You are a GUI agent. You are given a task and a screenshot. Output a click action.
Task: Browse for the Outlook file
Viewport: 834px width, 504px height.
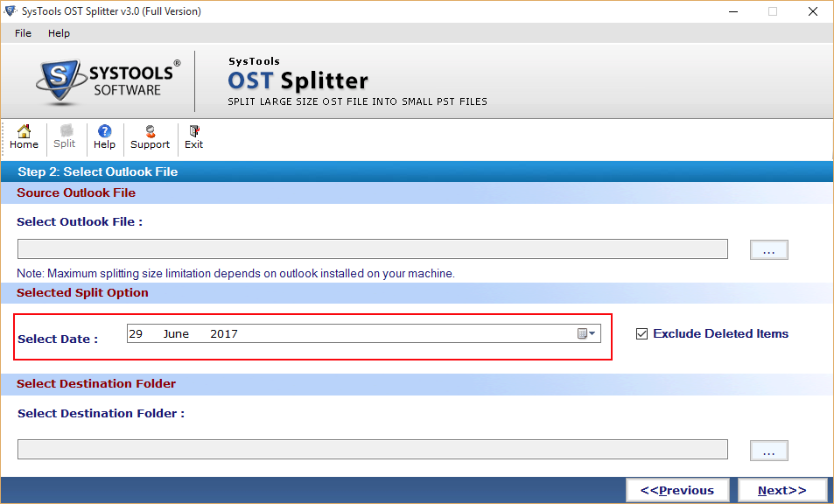click(x=768, y=250)
